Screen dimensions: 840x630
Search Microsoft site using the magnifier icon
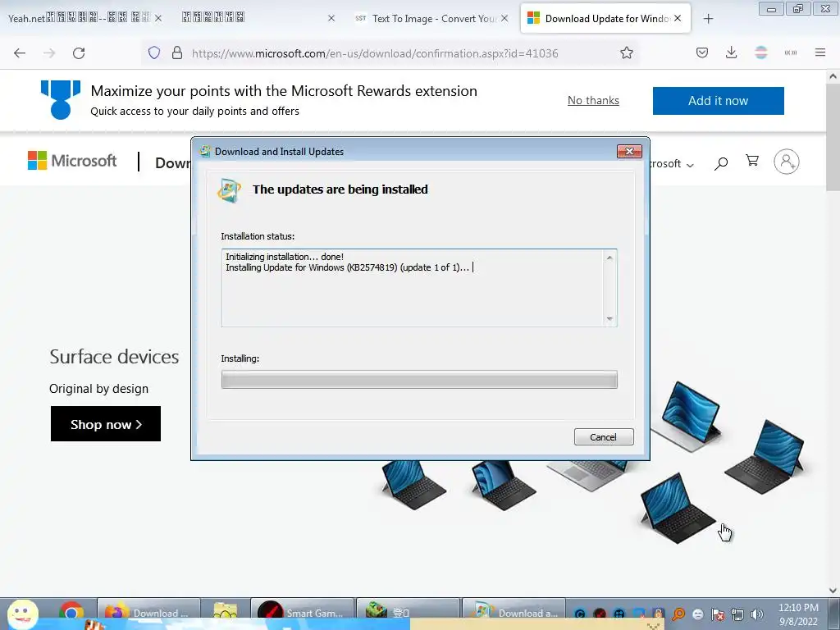pos(721,163)
